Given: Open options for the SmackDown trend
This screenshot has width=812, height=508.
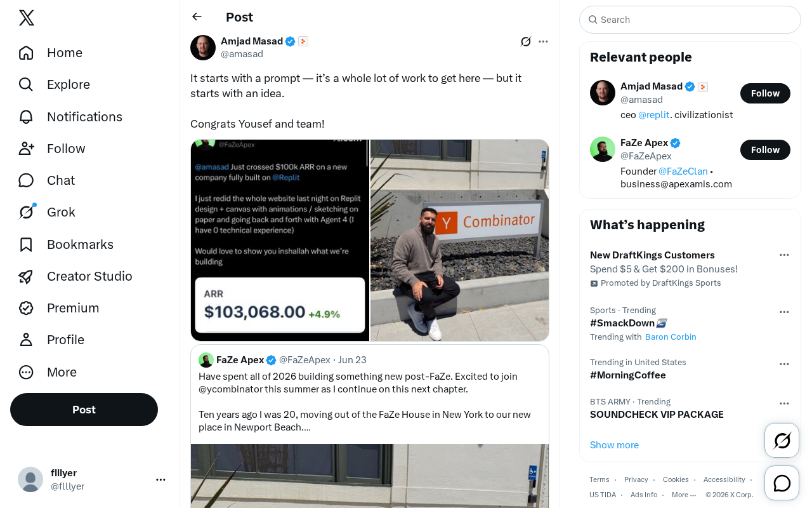Looking at the screenshot, I should [x=784, y=312].
